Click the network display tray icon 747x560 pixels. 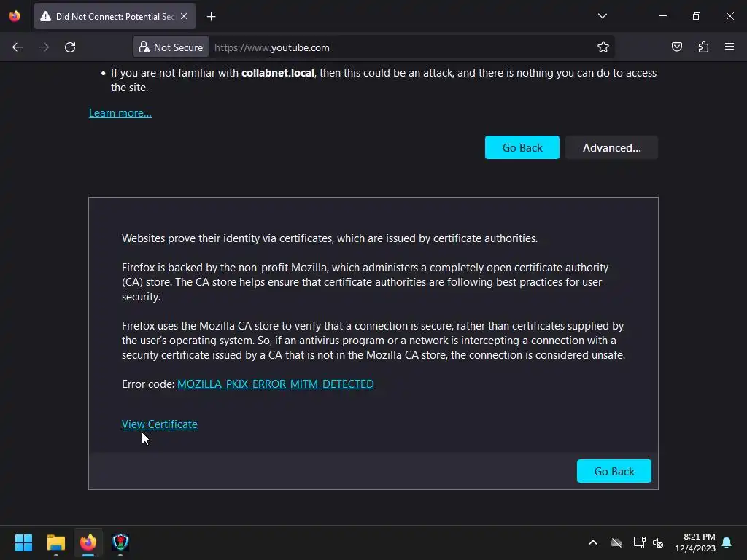point(639,542)
